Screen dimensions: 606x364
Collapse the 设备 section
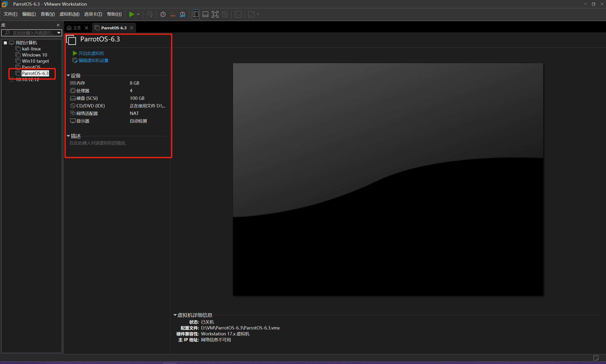(68, 75)
